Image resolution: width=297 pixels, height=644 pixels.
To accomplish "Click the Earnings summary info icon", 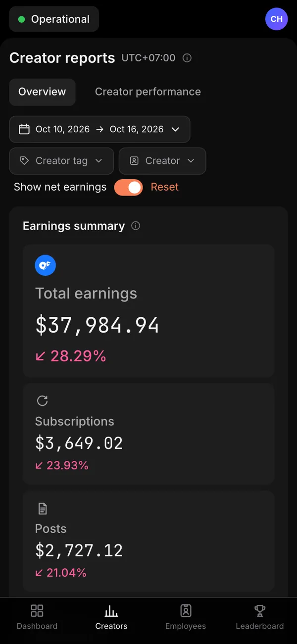I will click(x=136, y=226).
